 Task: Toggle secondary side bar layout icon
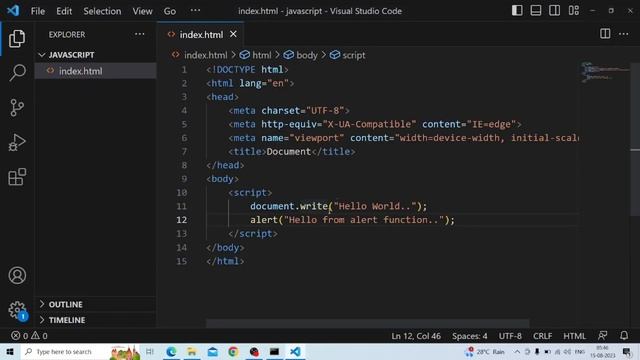pos(554,11)
